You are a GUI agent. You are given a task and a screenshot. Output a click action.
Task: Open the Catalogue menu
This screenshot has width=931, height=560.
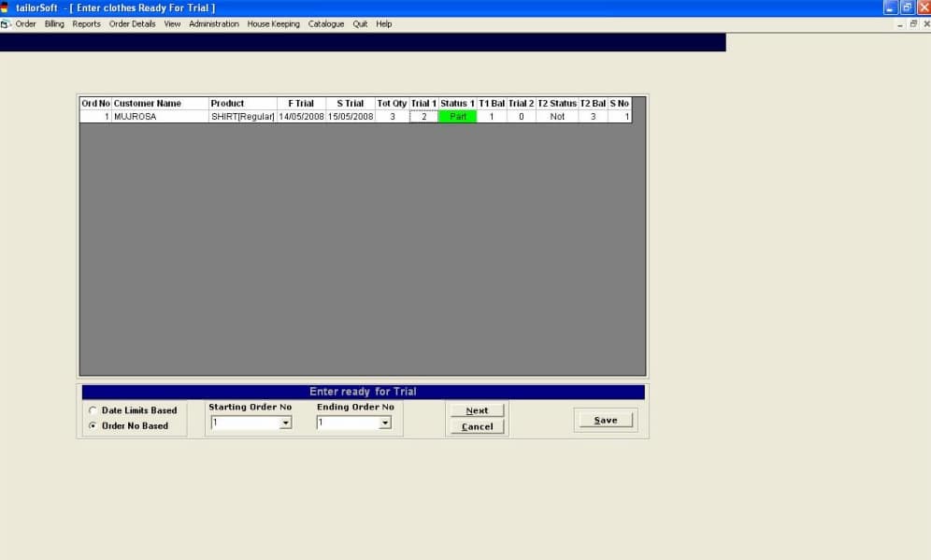click(x=326, y=24)
